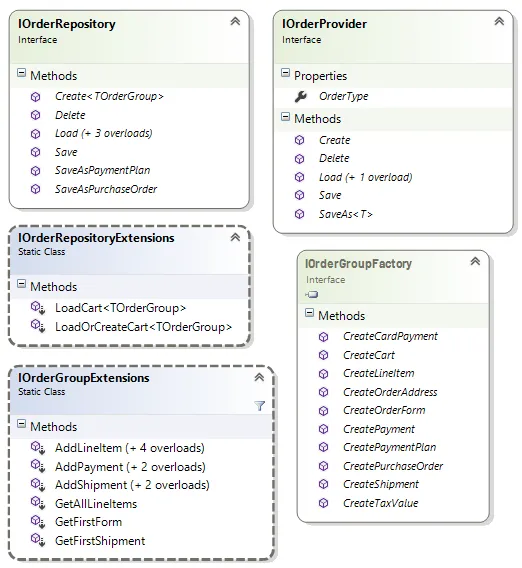
Task: Select AddLineItem (+ 4 overloads) method
Action: (x=130, y=448)
